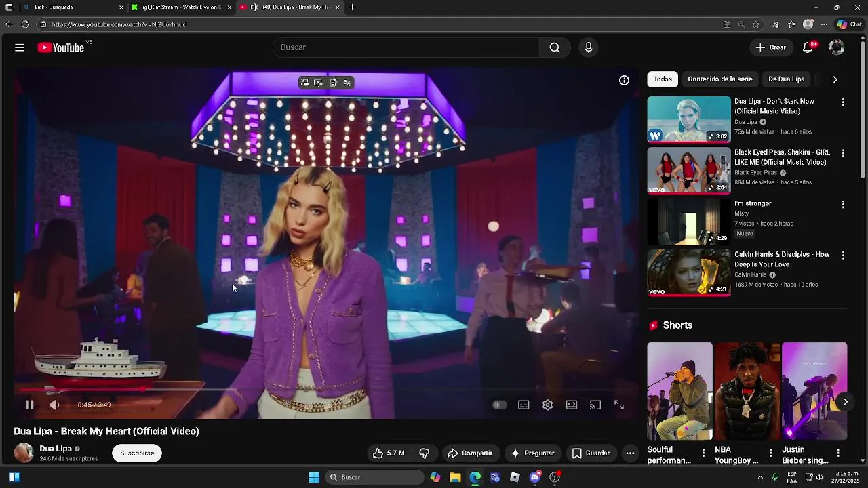Viewport: 868px width, 488px height.
Task: Toggle subtitles on the player
Action: tap(524, 405)
